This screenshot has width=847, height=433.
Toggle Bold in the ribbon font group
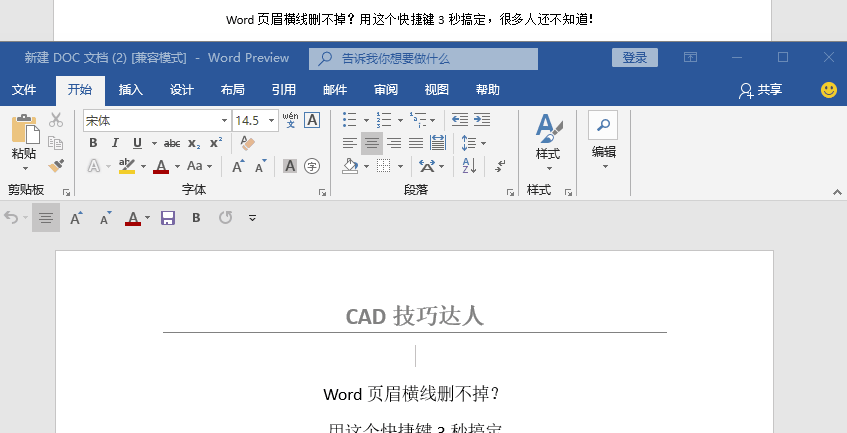93,143
